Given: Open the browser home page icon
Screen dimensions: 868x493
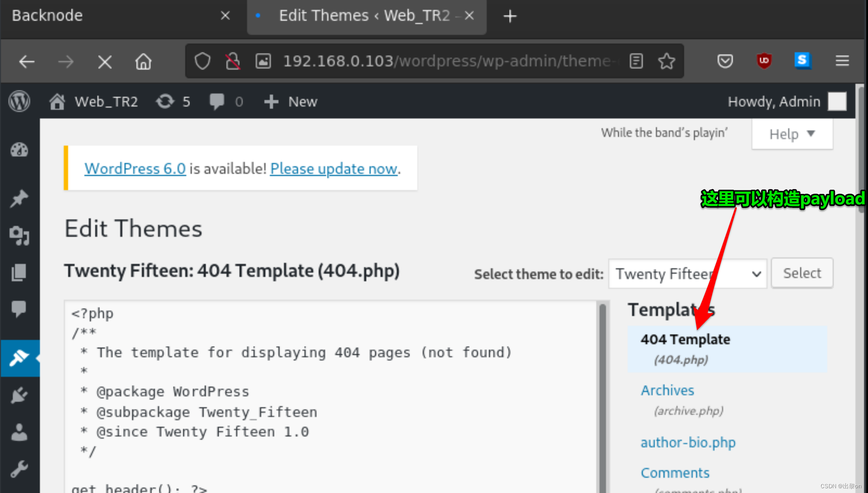Looking at the screenshot, I should 143,62.
